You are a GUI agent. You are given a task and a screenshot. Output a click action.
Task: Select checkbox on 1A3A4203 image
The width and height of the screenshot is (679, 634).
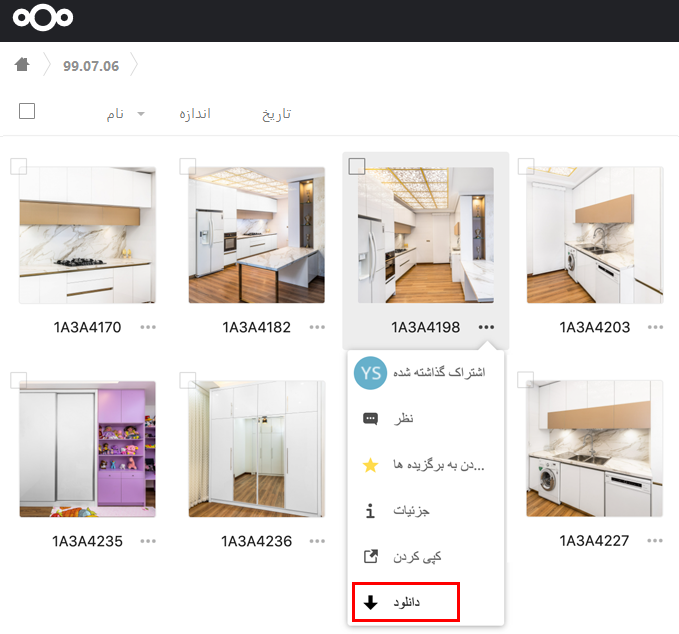point(525,166)
